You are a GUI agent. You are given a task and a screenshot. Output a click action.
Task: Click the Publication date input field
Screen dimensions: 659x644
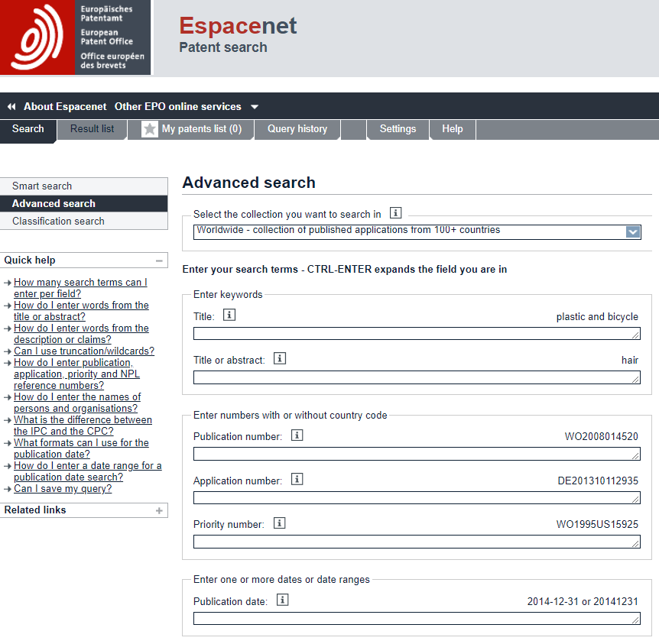(x=417, y=618)
